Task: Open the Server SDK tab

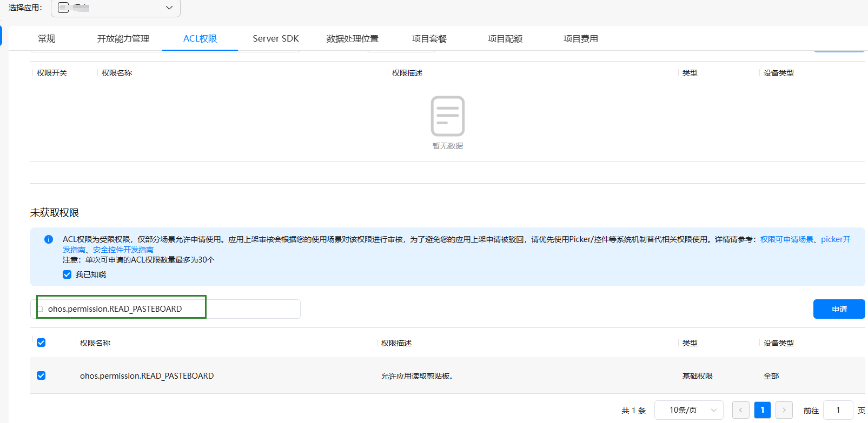Action: point(276,38)
